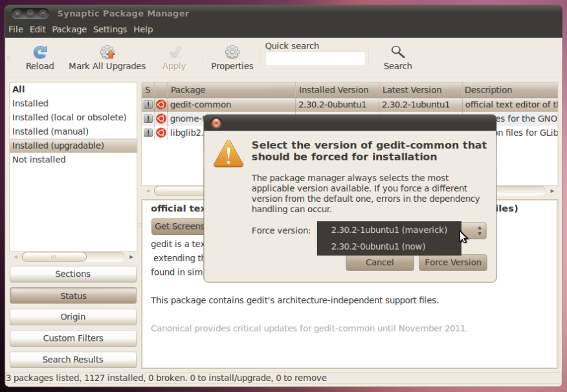Click the Sections filter button
This screenshot has height=392, width=567.
(73, 274)
